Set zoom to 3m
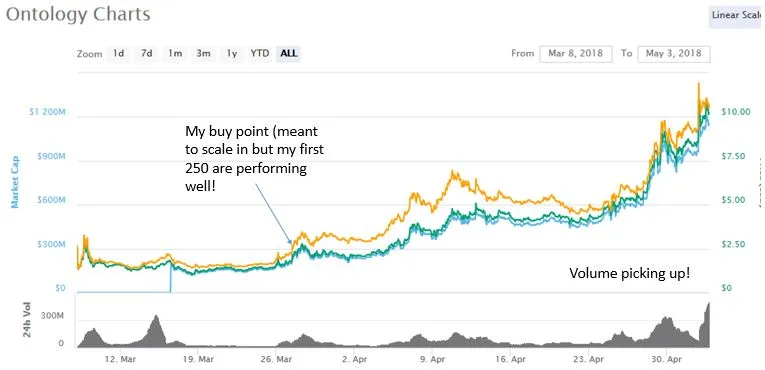765x370 pixels. (203, 54)
